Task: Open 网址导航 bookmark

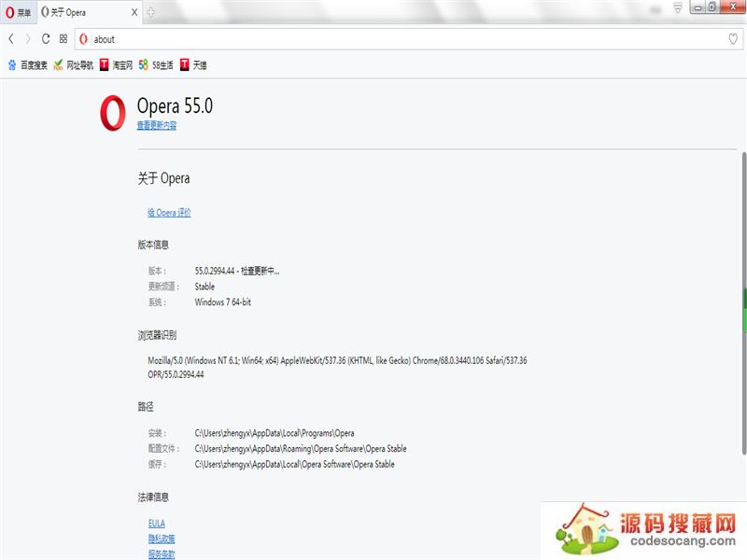Action: tap(73, 65)
